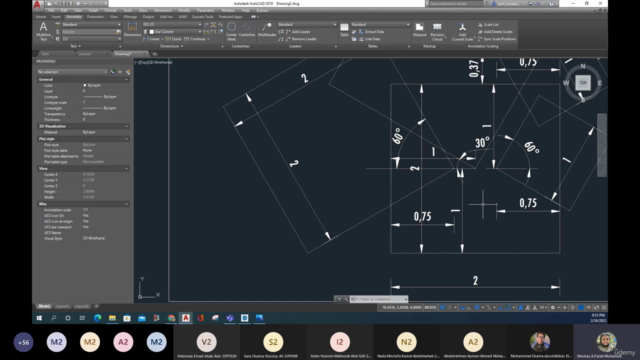The width and height of the screenshot is (640, 360).
Task: Open the Draw menu
Action: pos(143,11)
